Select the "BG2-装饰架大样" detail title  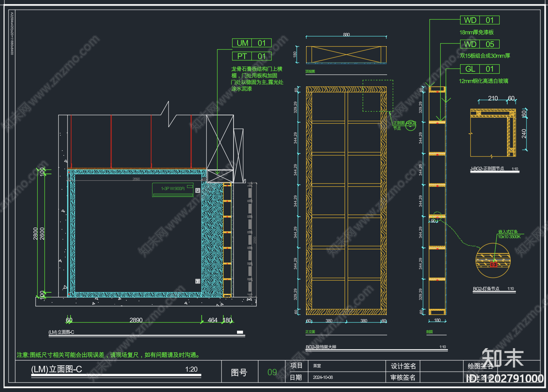tap(321, 347)
